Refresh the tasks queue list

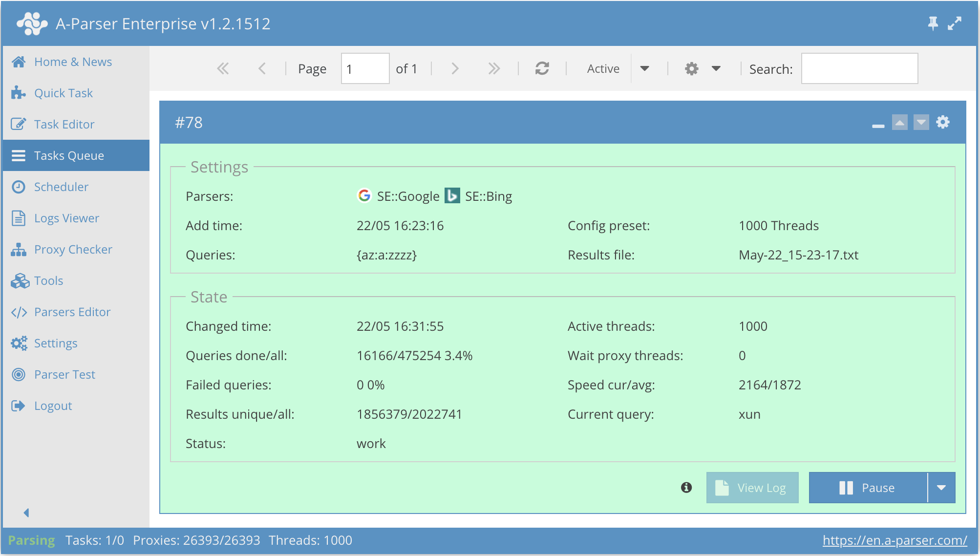[543, 68]
